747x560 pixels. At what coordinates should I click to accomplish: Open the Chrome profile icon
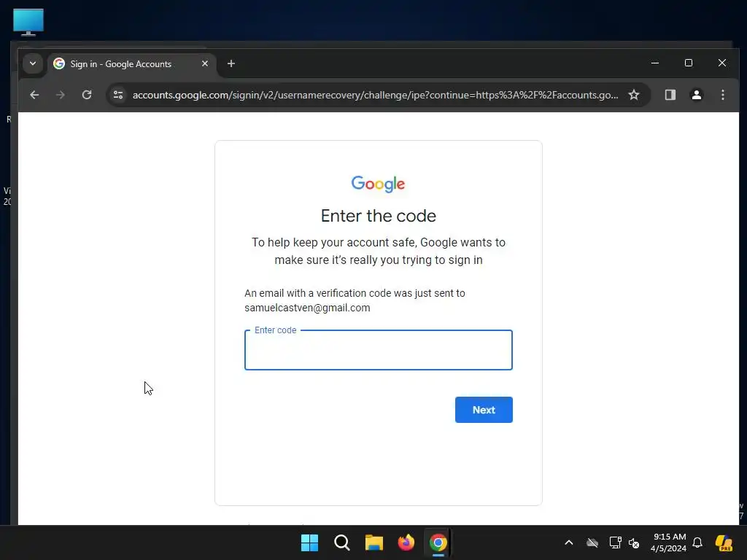tap(697, 95)
